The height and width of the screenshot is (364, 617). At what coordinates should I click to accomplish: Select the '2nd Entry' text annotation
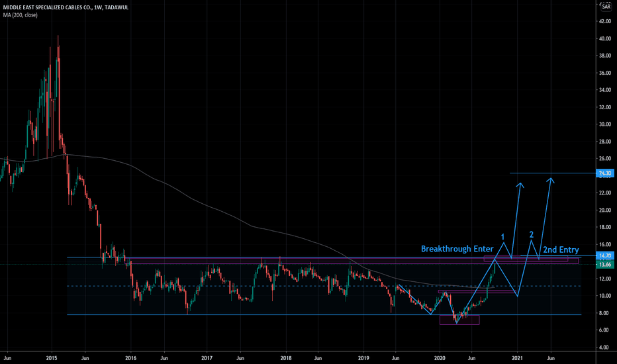click(x=561, y=250)
